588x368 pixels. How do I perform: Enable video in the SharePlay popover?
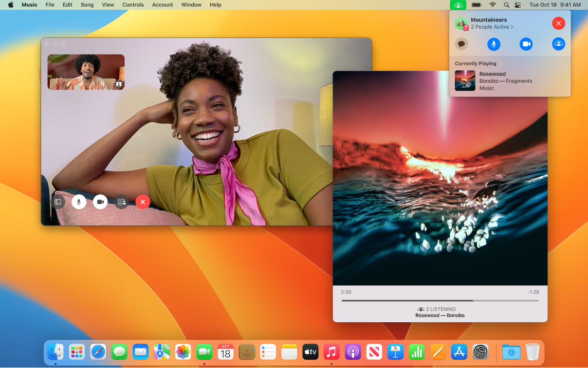click(x=526, y=44)
